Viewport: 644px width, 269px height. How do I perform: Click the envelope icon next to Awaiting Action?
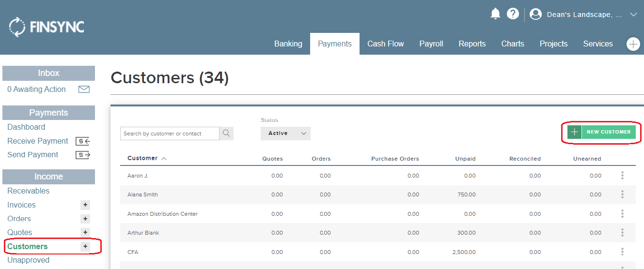(84, 90)
